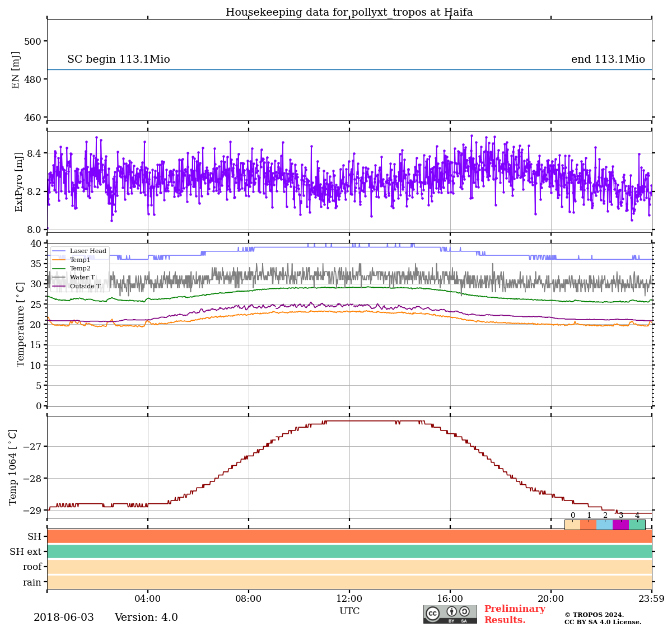The width and height of the screenshot is (672, 627).
Task: Select the green swatch labeled 4
Action: click(x=637, y=525)
